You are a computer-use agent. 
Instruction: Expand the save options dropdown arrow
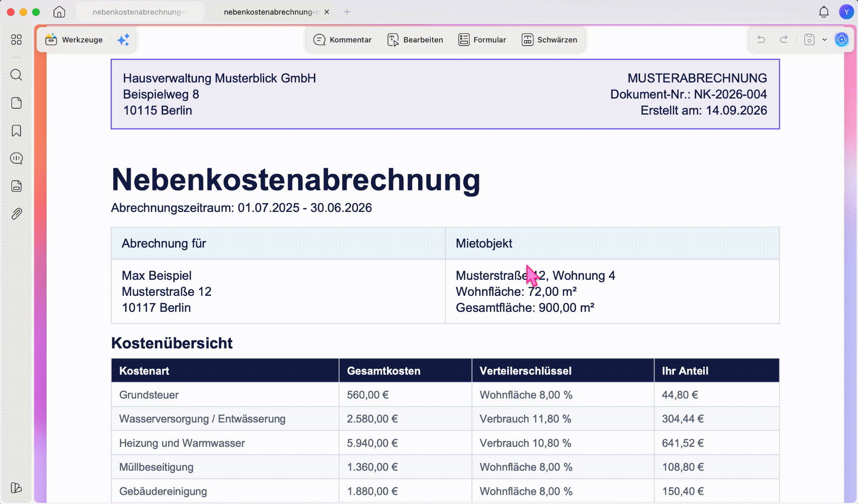click(825, 40)
